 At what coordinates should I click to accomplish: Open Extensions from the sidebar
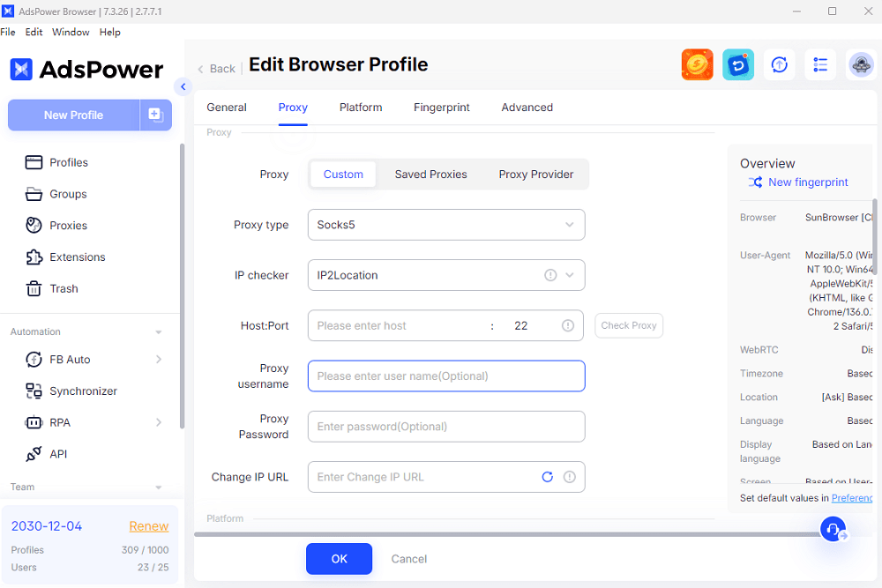[x=65, y=257]
